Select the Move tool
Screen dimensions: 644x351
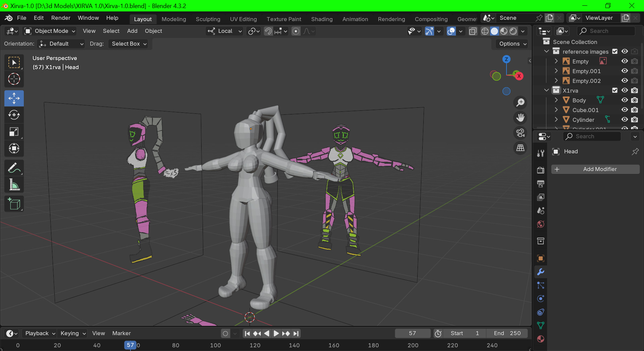pos(14,98)
